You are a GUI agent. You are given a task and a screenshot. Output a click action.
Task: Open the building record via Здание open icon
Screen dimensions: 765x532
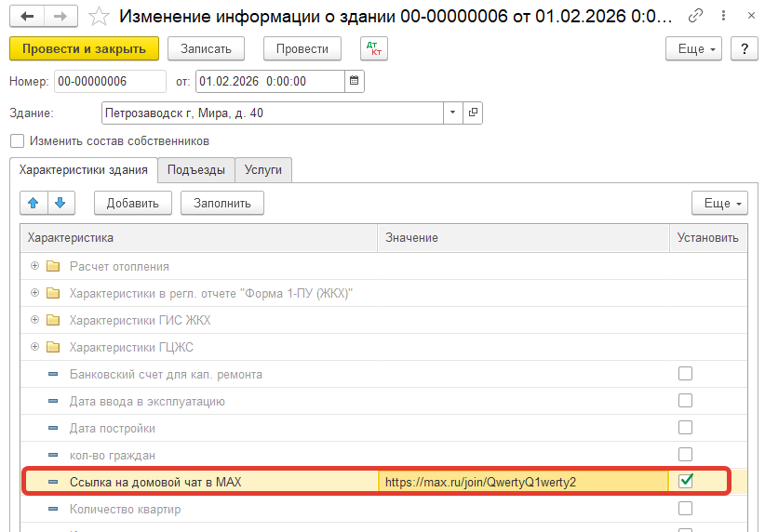click(x=473, y=113)
